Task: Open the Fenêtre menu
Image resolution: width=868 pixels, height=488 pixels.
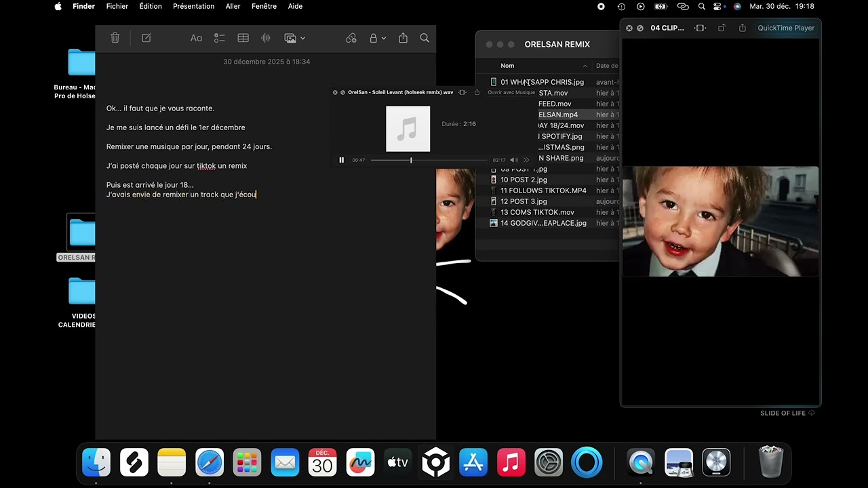Action: (264, 6)
